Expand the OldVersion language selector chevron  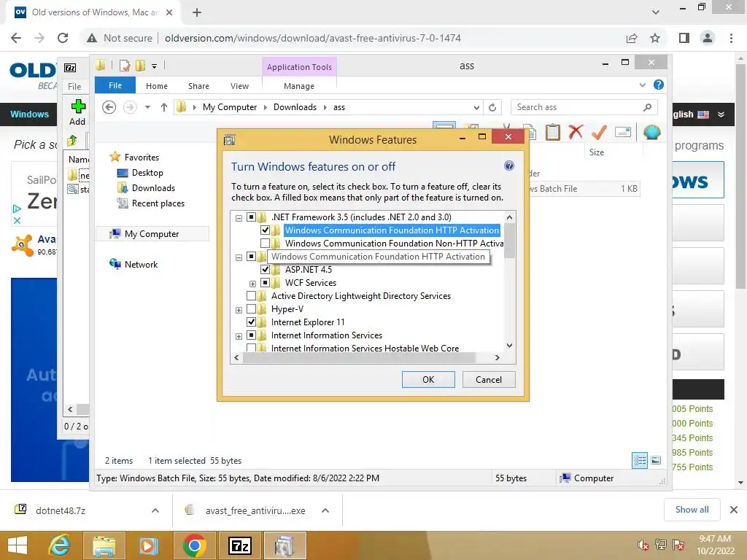click(x=721, y=114)
